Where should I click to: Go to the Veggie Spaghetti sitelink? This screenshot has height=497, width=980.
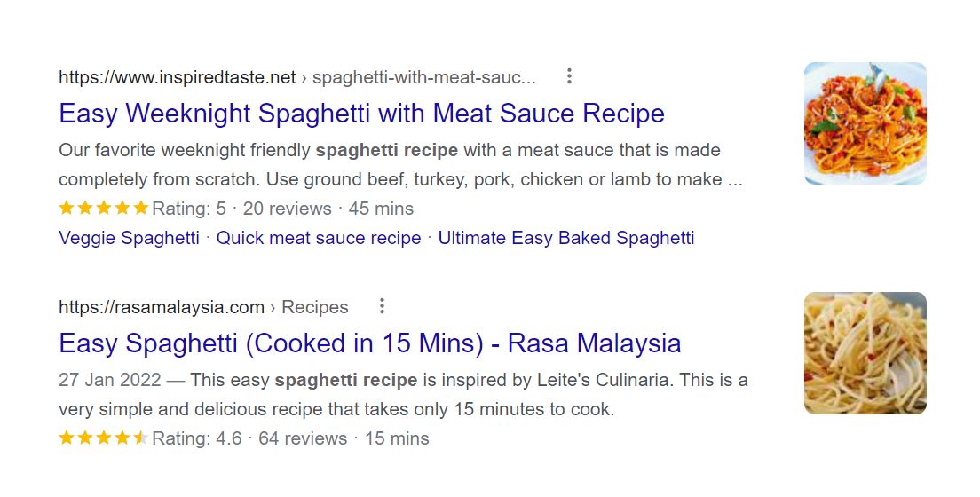pos(129,238)
